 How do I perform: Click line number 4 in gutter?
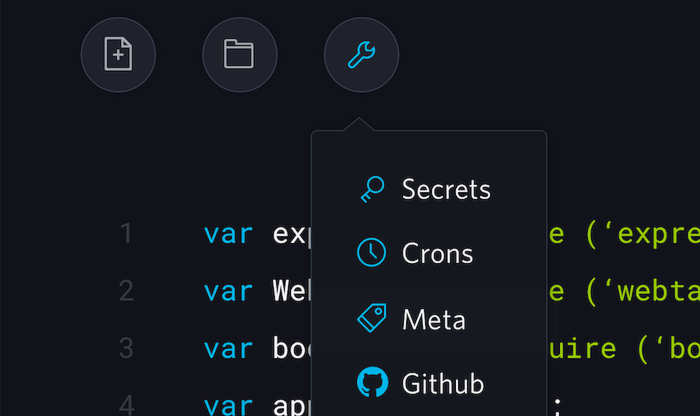pos(126,405)
